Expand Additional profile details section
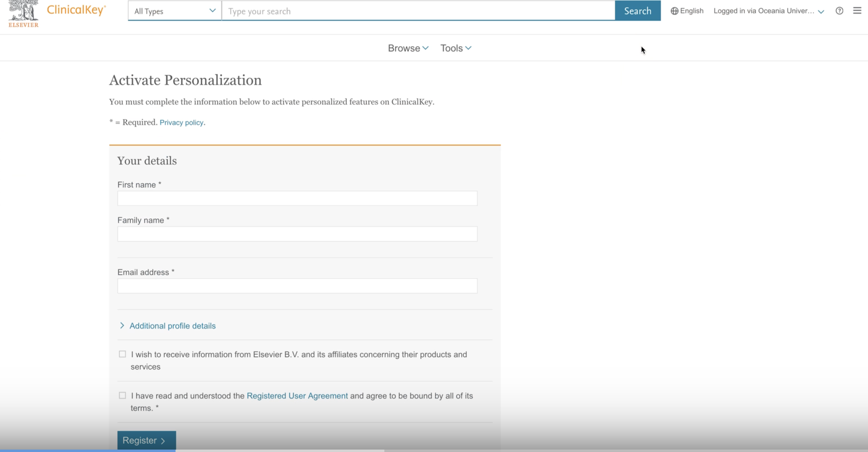868x452 pixels. 172,326
